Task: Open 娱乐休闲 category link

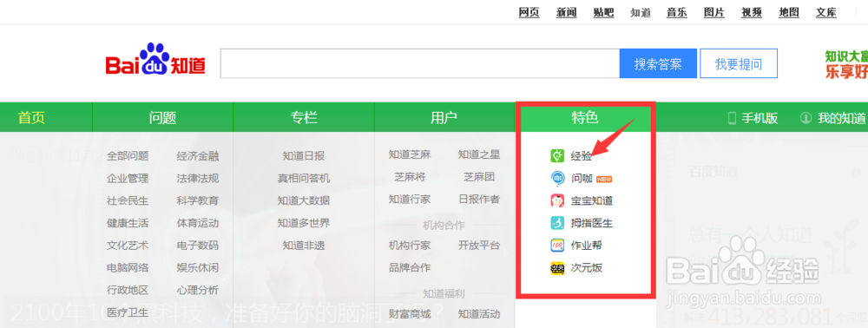Action: pos(198,268)
